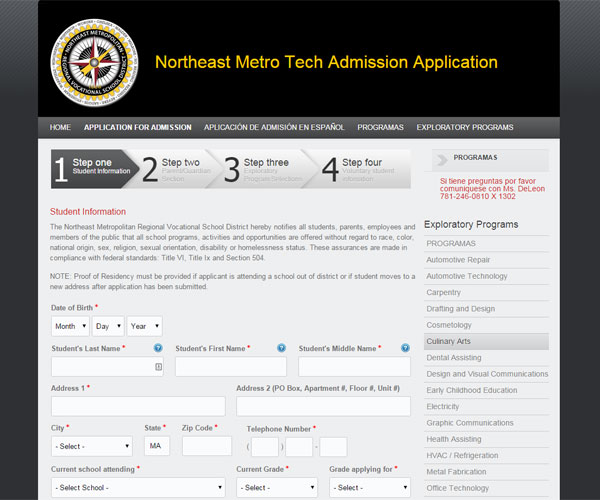Click arrow icon next to PROGRAMAS header
The height and width of the screenshot is (500, 600).
coord(442,160)
